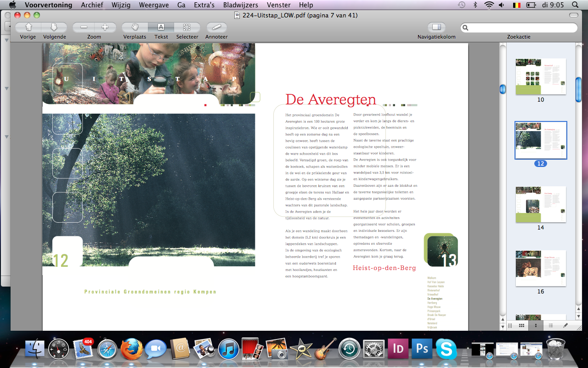Open the Annoteer tool
The image size is (588, 368).
click(216, 27)
